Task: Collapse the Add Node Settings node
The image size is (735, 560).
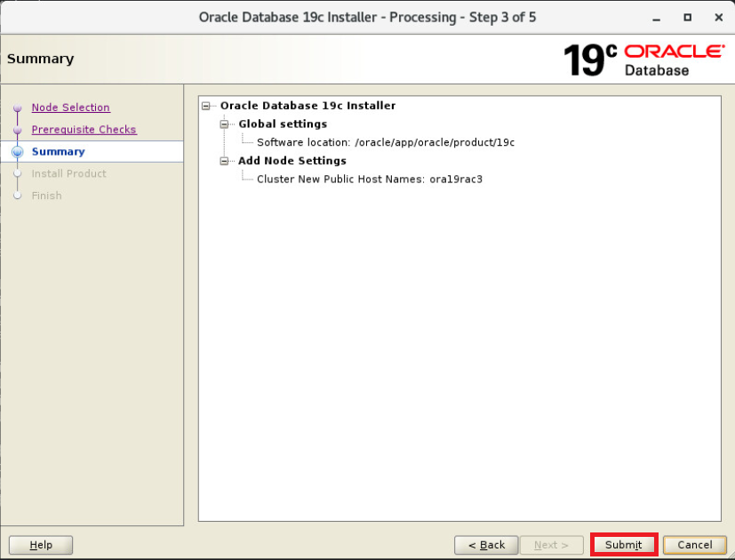Action: coord(225,161)
